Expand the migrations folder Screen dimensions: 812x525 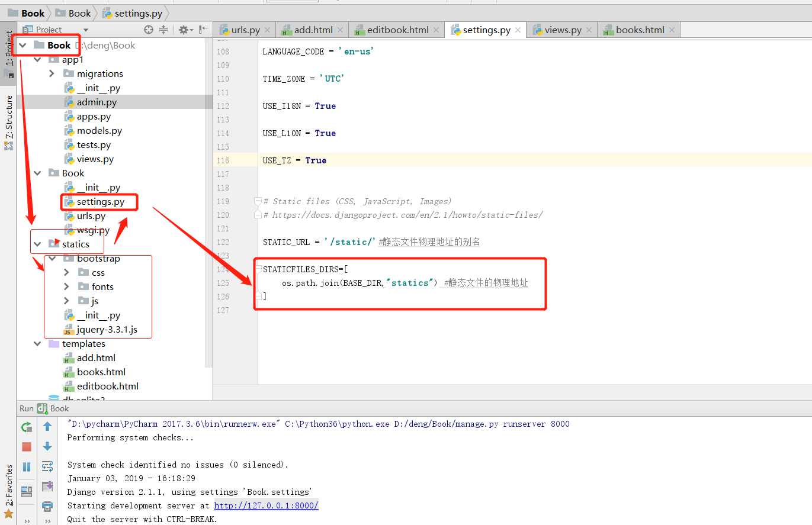(52, 73)
